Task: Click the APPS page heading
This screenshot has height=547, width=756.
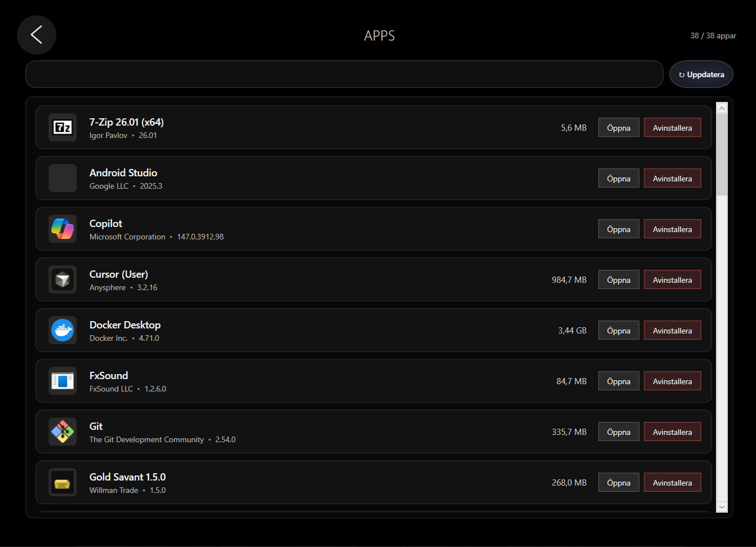Action: pos(379,35)
